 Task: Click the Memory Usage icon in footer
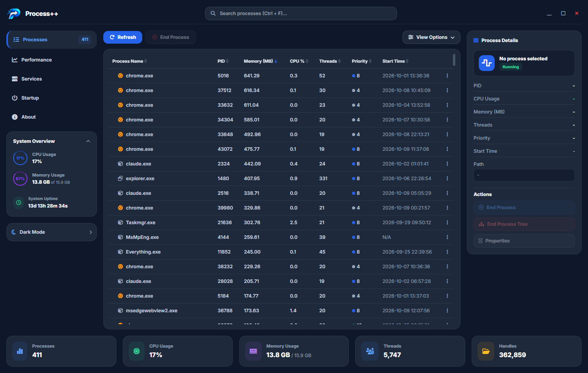tap(253, 351)
